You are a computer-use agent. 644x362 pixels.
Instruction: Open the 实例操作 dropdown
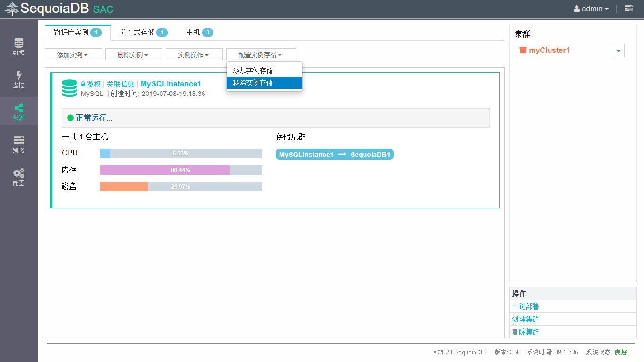[194, 55]
